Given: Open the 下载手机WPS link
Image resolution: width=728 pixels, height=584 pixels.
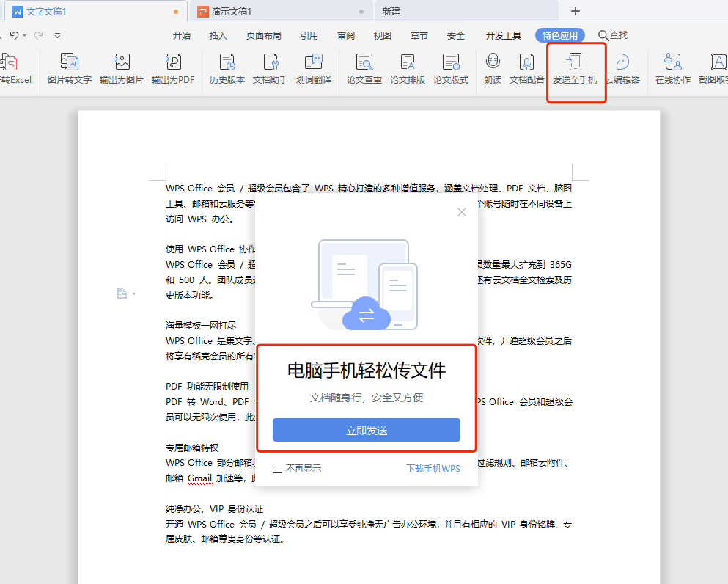Looking at the screenshot, I should coord(432,468).
